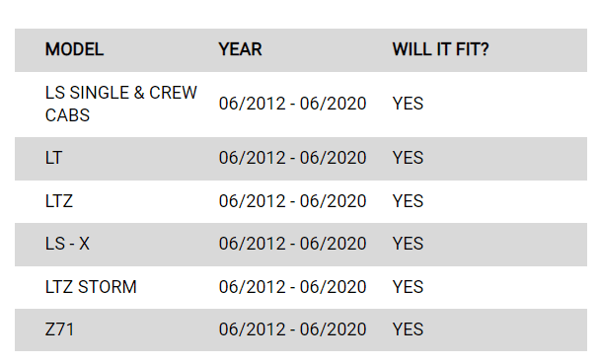This screenshot has height=364, width=600.
Task: Click YES in the LTZ STORM row
Action: point(408,287)
